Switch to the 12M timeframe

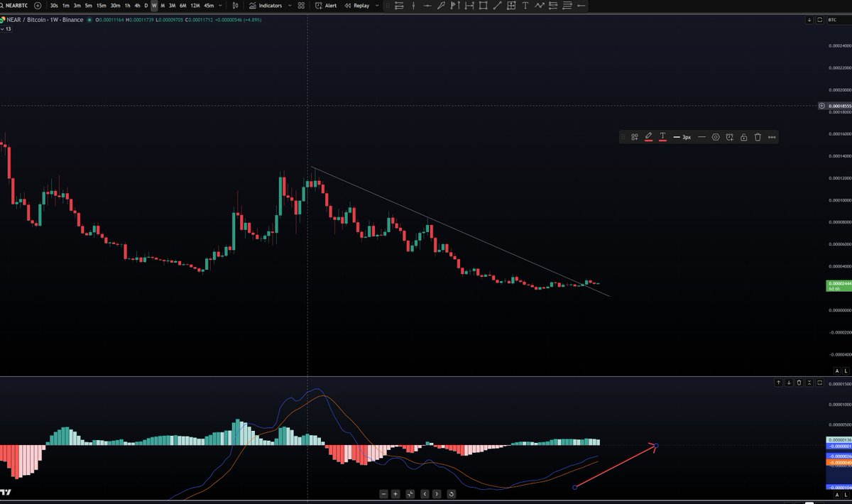click(195, 5)
